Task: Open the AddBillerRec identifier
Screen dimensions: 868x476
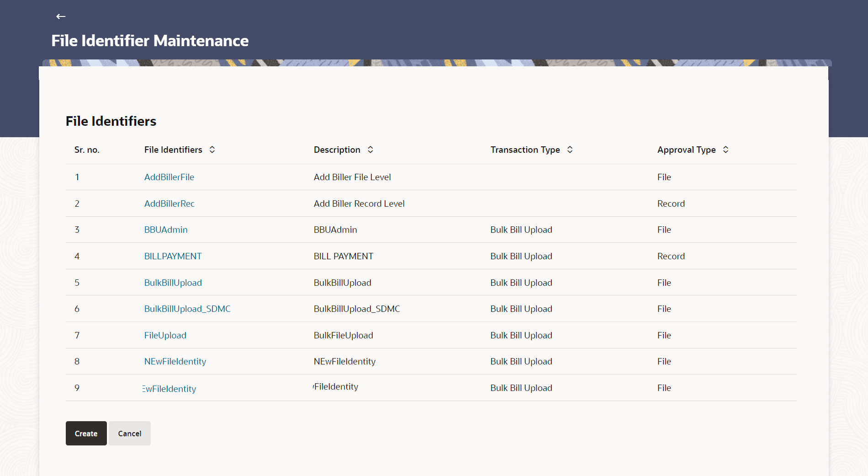Action: (169, 203)
